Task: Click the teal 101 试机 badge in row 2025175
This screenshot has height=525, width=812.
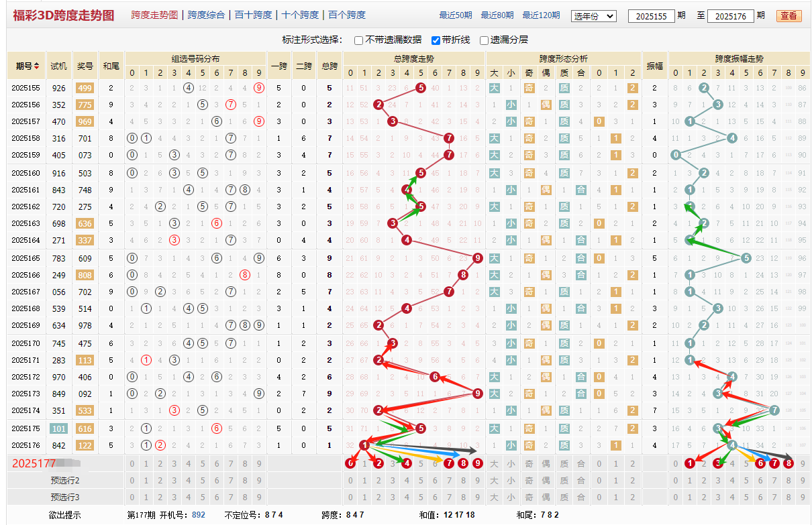Action: click(59, 428)
